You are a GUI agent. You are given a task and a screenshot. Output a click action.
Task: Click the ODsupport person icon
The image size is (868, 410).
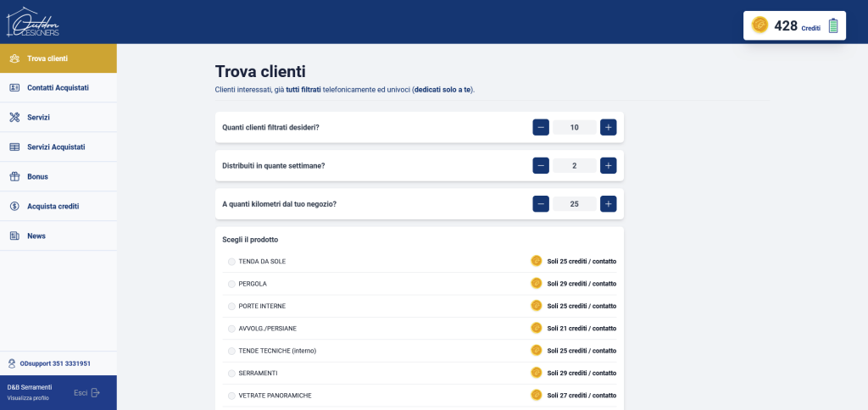point(12,363)
